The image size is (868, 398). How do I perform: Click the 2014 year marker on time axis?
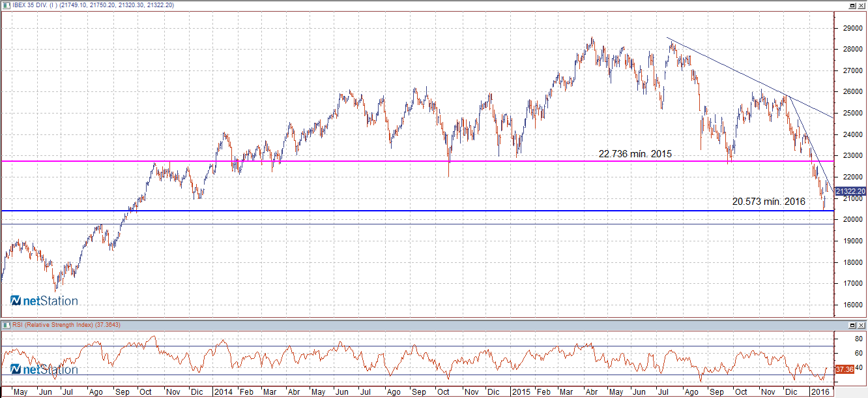[x=223, y=392]
